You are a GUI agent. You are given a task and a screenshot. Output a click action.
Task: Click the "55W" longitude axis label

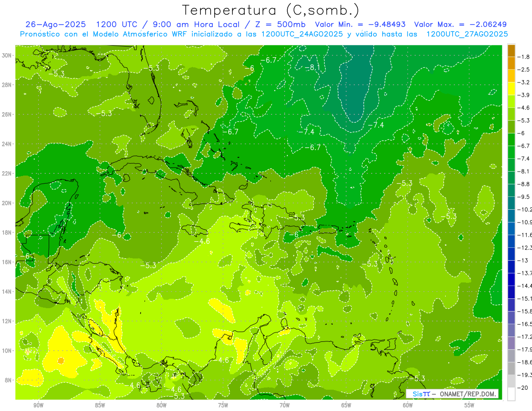[469, 405]
